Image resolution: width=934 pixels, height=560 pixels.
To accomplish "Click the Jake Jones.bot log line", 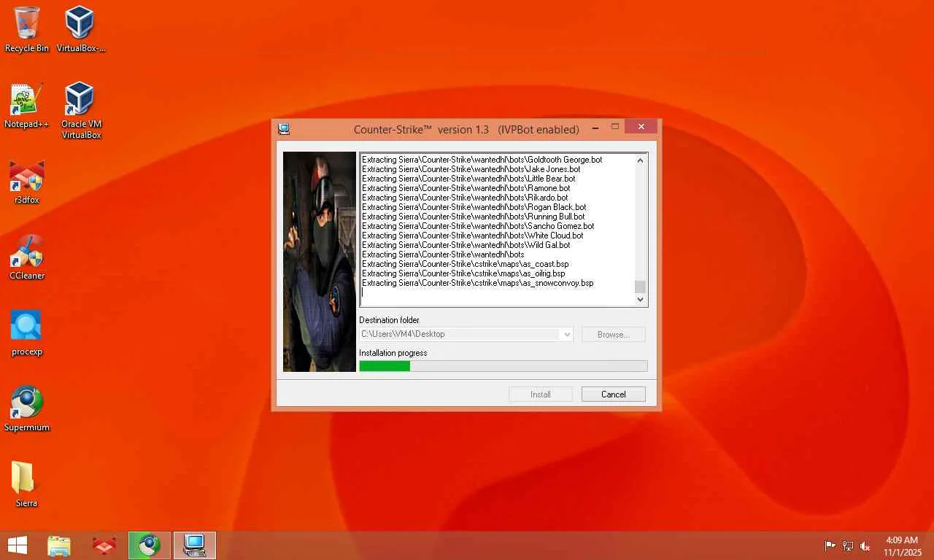I will [x=471, y=169].
